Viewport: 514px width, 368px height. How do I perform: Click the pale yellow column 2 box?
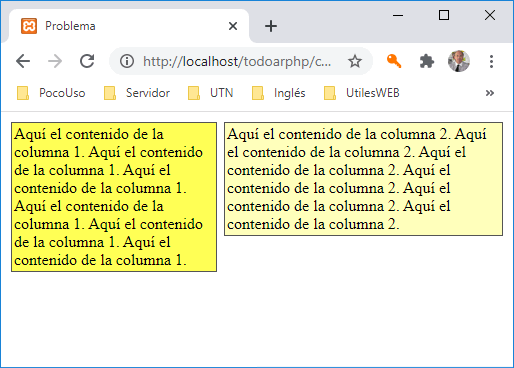363,179
